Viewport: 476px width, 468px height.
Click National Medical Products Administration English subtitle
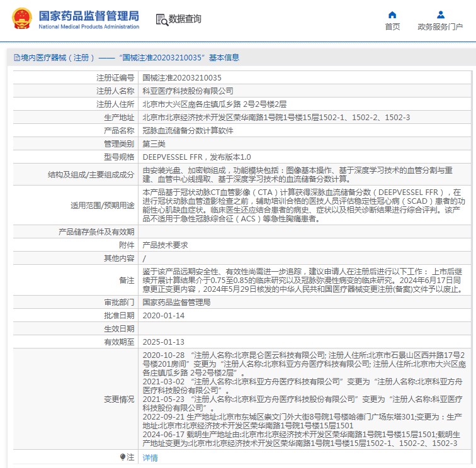coord(89,26)
